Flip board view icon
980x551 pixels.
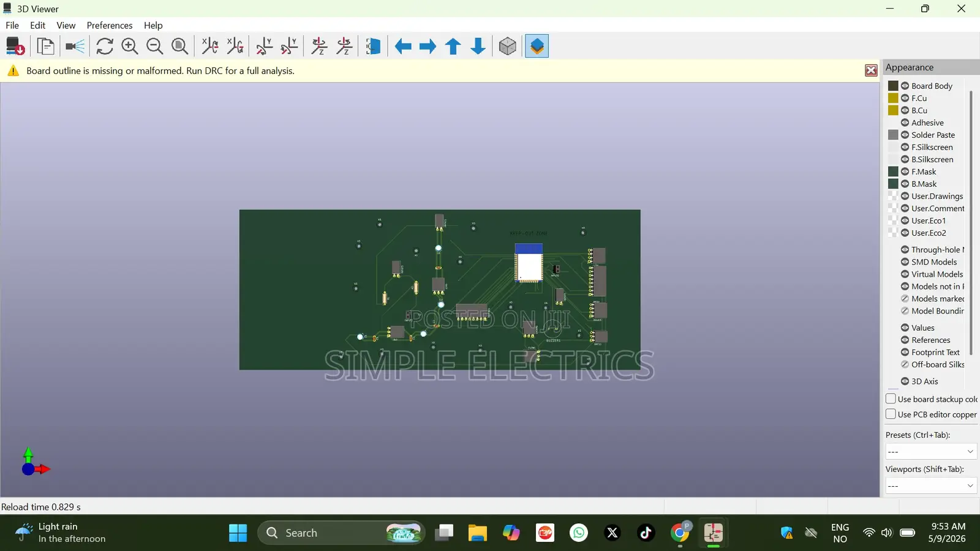pos(373,47)
